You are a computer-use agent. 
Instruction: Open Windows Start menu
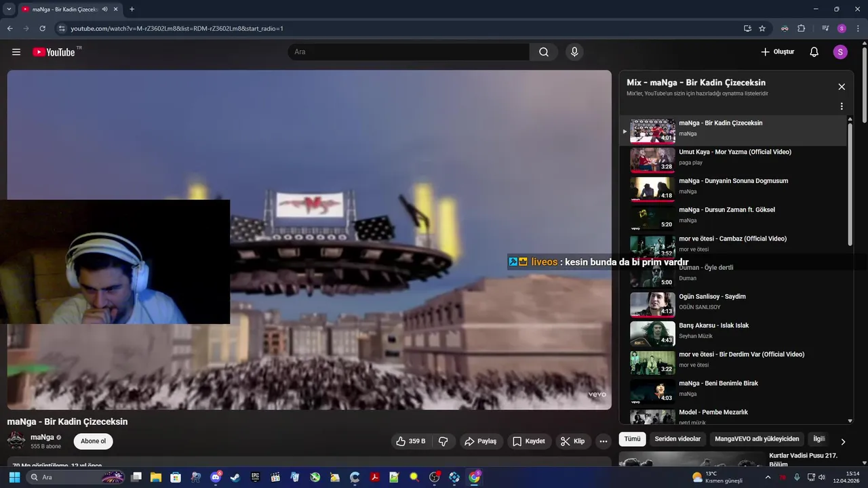[14, 477]
